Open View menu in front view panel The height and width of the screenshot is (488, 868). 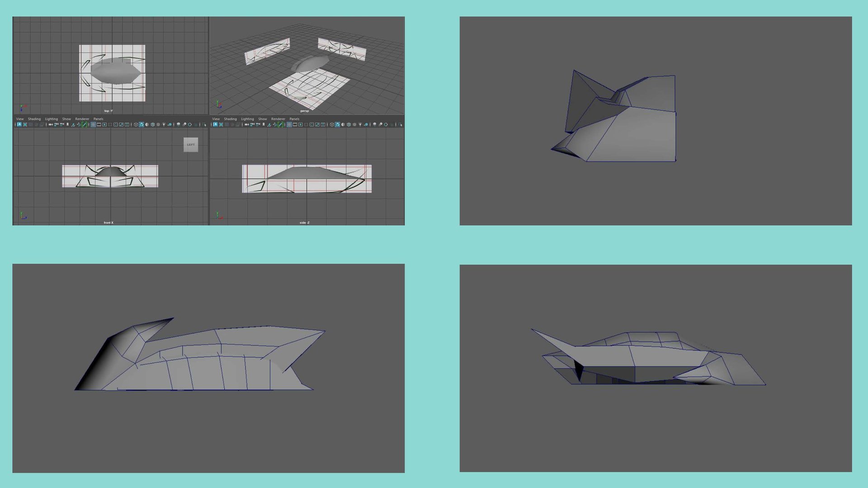click(20, 119)
